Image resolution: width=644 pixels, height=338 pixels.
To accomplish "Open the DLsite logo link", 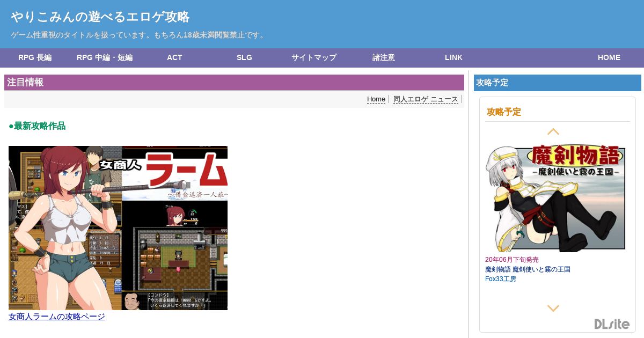I will pyautogui.click(x=612, y=324).
